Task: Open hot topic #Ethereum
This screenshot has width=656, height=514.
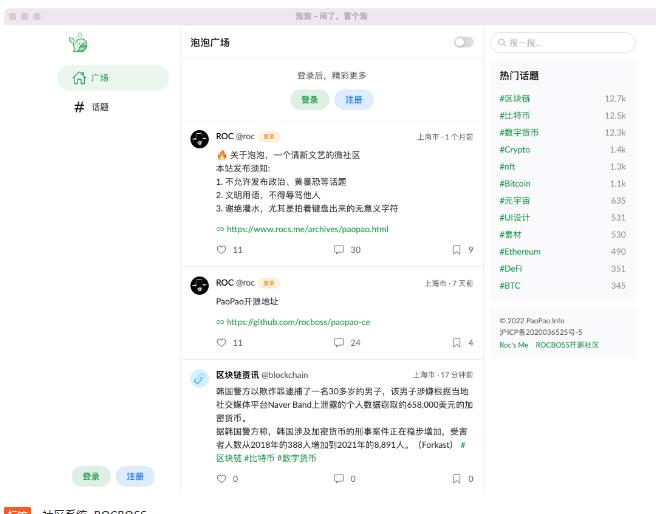Action: click(520, 252)
